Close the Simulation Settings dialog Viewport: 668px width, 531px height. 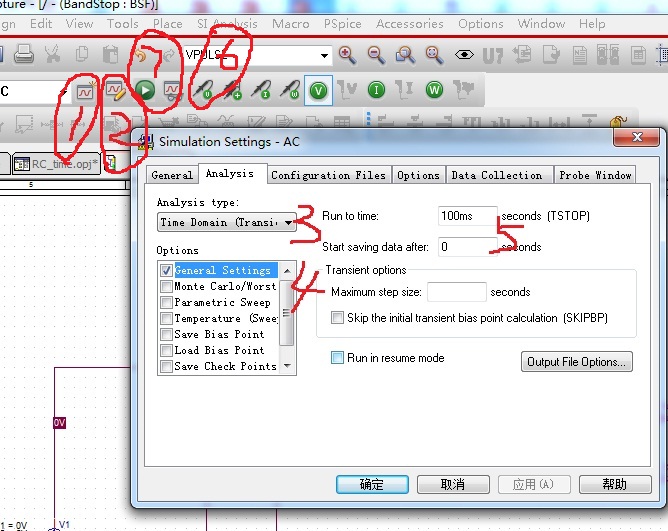coord(638,137)
